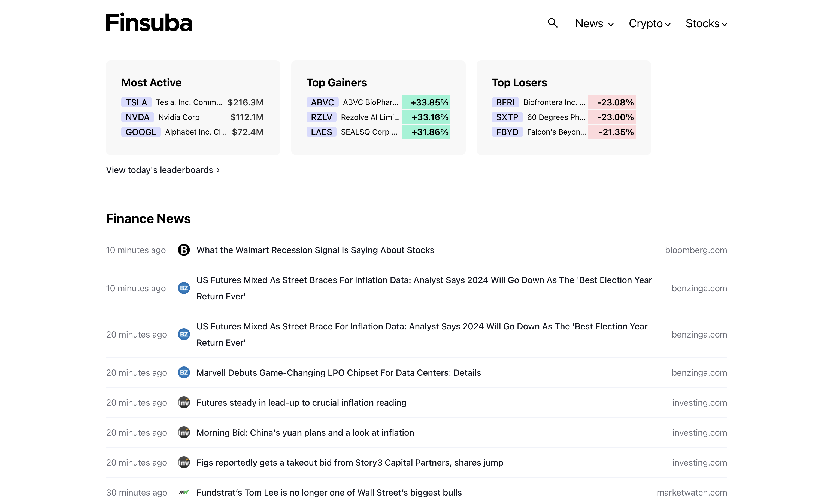Viewport: 818px width, 504px height.
Task: Click Tesla, Inc. company name
Action: tap(189, 102)
